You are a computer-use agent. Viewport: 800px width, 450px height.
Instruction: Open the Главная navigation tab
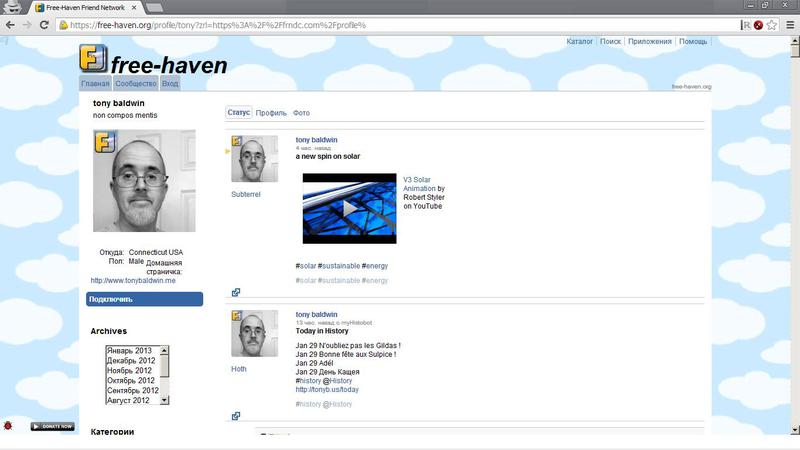pyautogui.click(x=95, y=84)
